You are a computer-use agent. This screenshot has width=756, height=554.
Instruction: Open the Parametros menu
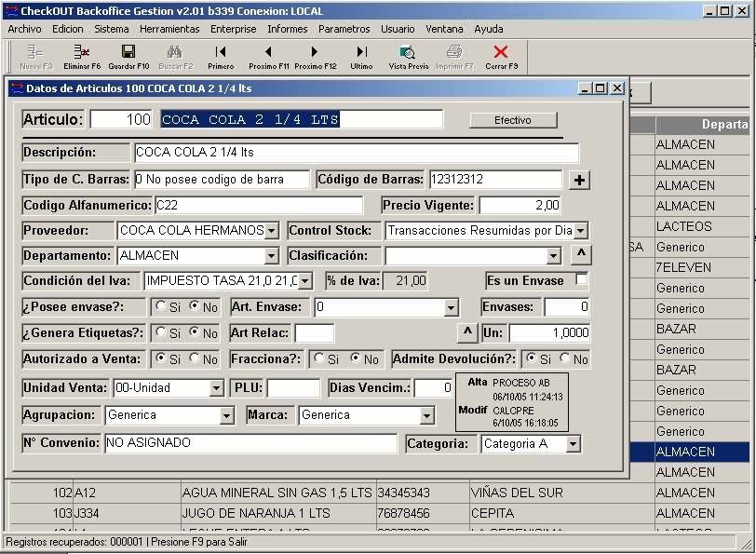click(x=344, y=29)
